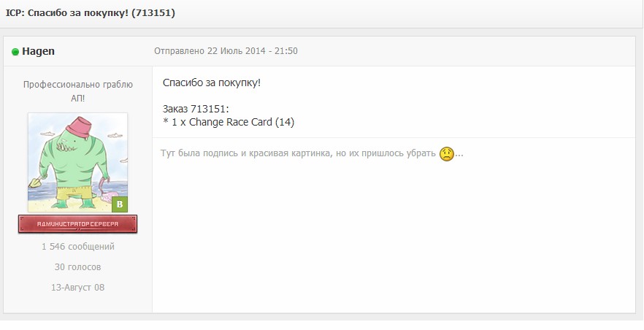Click the thread title ICP: Спасибо за покупку!
644x330 pixels.
click(91, 12)
